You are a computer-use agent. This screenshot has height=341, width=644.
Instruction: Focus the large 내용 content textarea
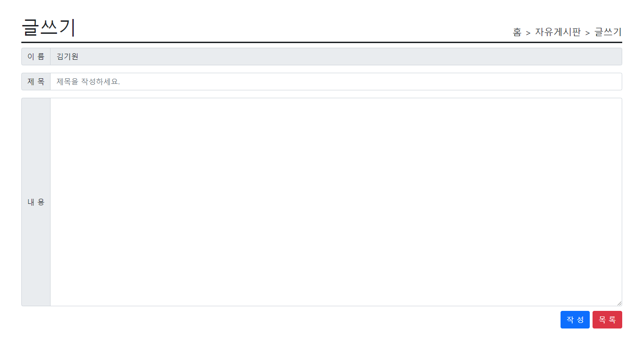pos(336,202)
